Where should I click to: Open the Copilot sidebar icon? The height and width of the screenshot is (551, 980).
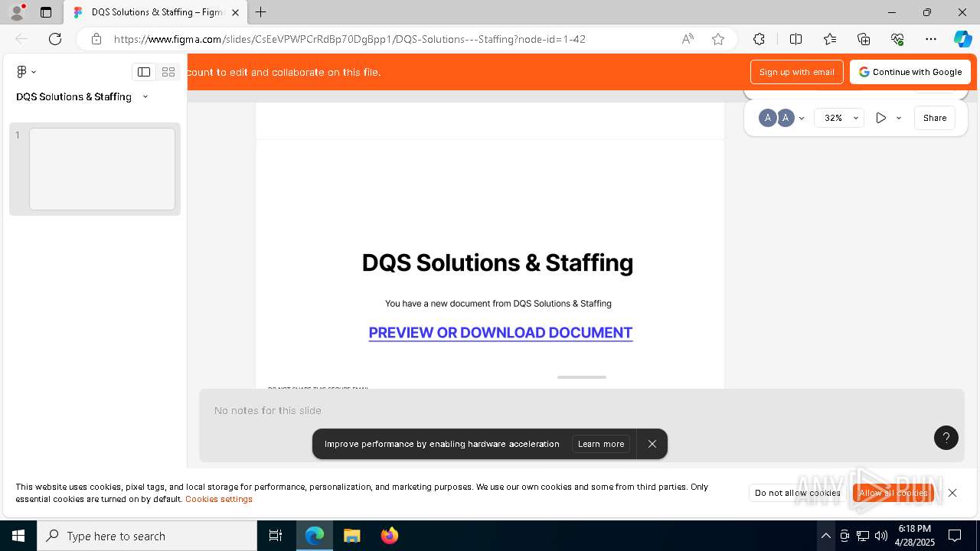[x=962, y=39]
